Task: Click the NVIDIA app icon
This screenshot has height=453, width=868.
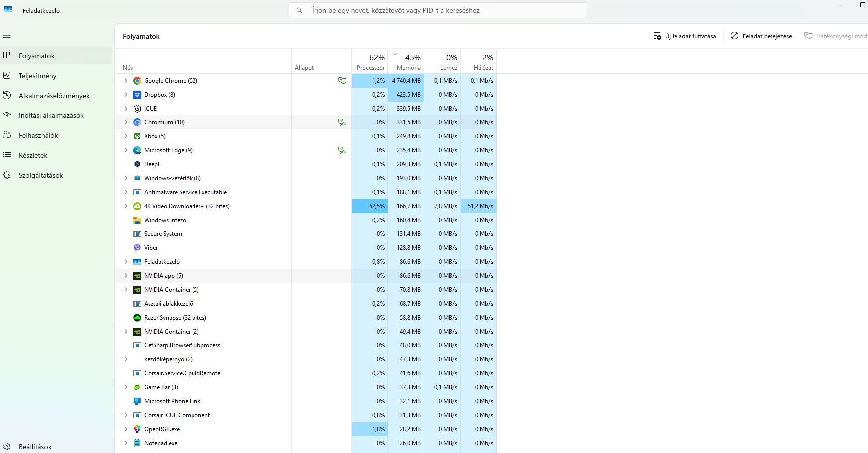Action: 137,276
